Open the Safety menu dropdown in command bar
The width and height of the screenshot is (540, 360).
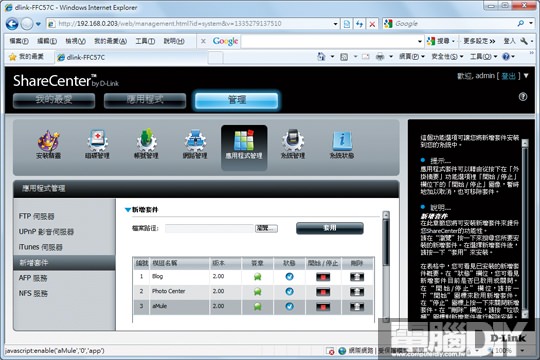(x=447, y=56)
